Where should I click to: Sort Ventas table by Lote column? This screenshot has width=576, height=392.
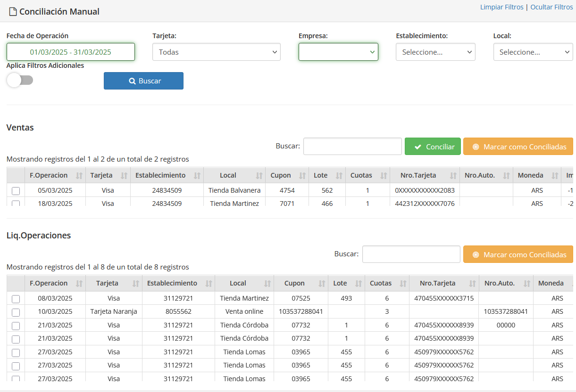pos(327,175)
